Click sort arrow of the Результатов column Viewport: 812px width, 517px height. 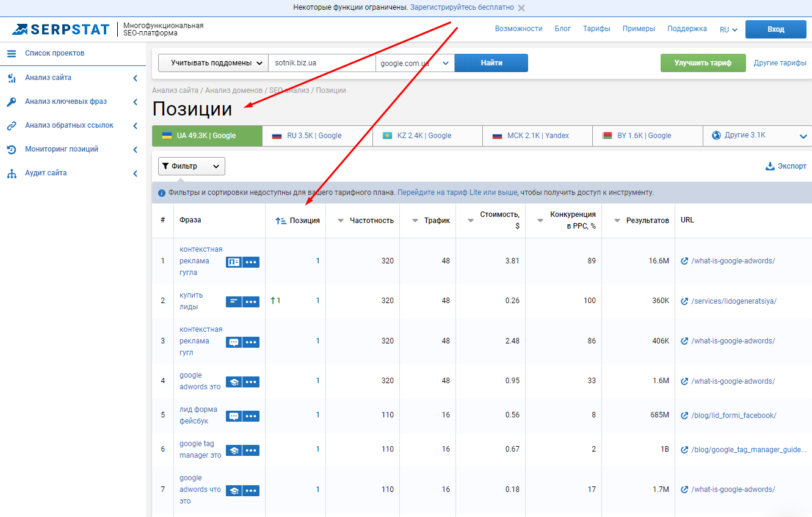[617, 221]
